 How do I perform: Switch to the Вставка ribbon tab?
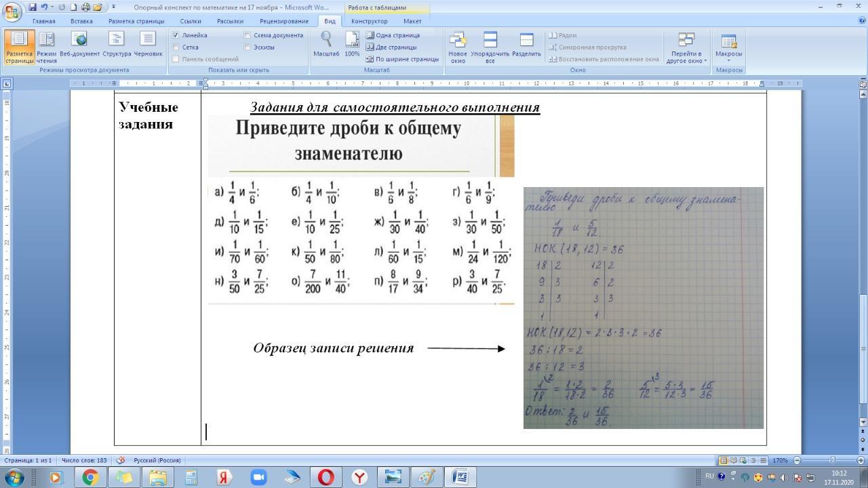81,21
